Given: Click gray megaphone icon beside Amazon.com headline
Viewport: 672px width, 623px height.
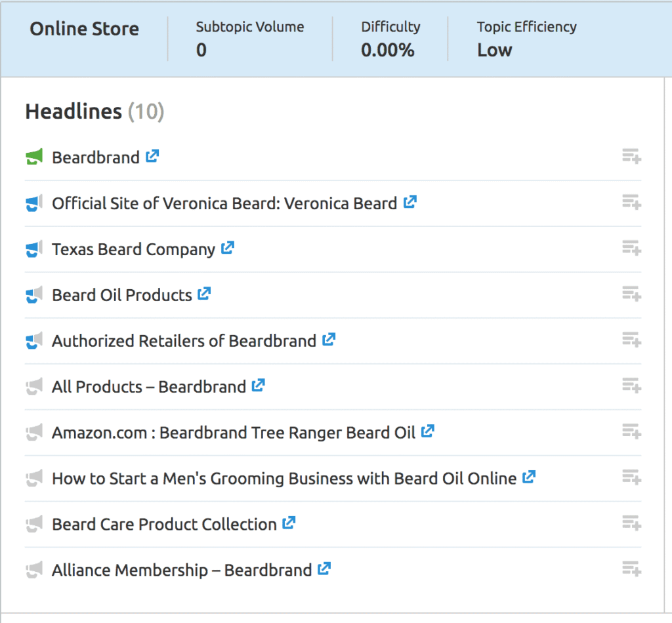Looking at the screenshot, I should point(34,433).
